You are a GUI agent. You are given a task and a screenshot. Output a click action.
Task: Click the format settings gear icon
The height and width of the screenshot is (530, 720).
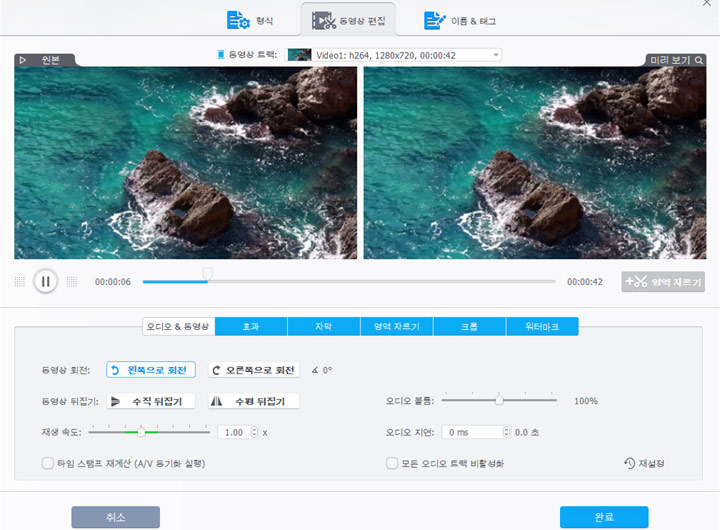pos(238,21)
